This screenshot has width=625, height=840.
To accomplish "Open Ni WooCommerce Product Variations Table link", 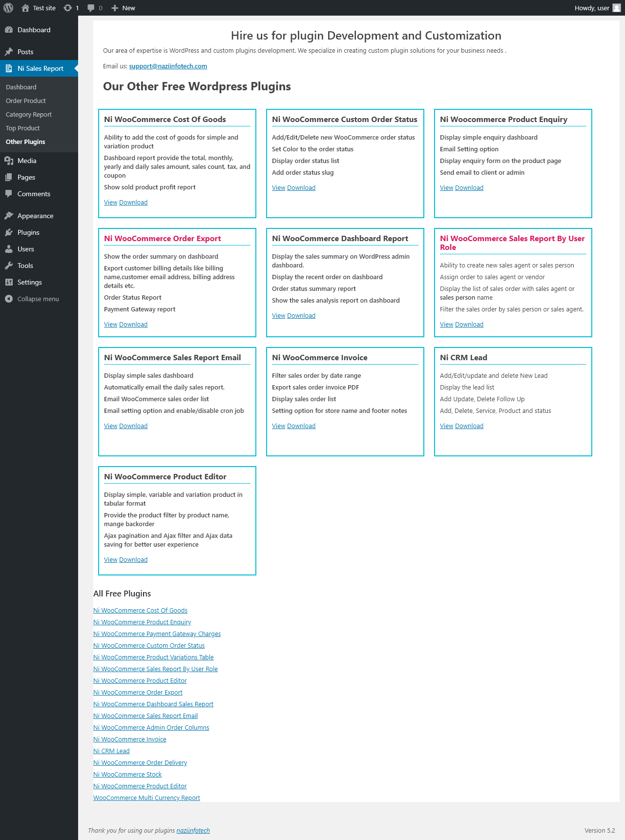I will 153,657.
